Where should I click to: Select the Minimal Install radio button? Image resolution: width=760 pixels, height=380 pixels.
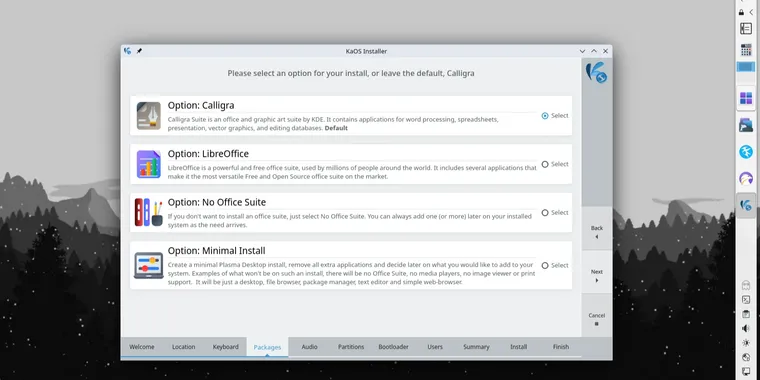[x=545, y=266]
